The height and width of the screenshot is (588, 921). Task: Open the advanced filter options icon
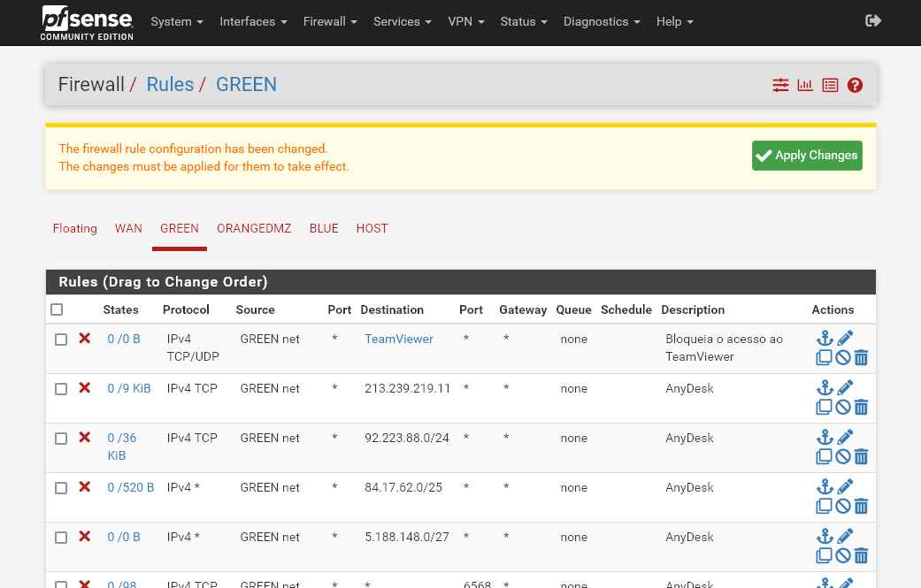tap(780, 85)
